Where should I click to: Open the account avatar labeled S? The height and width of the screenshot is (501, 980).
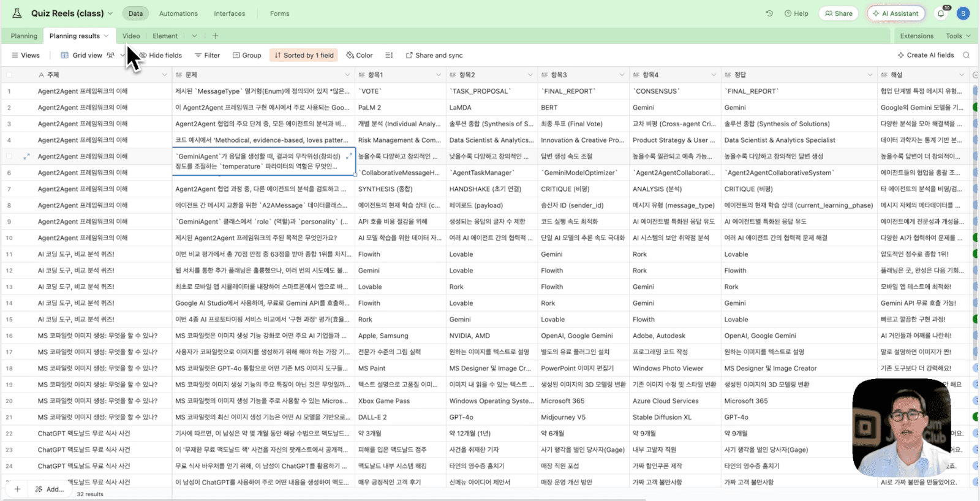[963, 13]
